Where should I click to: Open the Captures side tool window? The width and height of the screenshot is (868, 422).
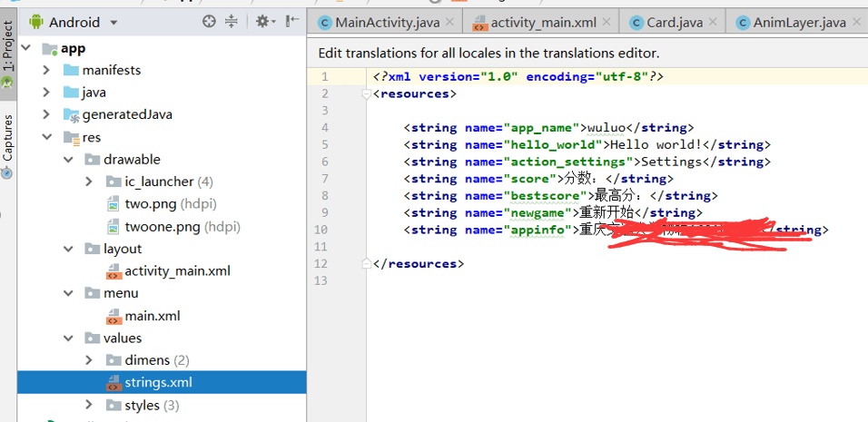[8, 146]
